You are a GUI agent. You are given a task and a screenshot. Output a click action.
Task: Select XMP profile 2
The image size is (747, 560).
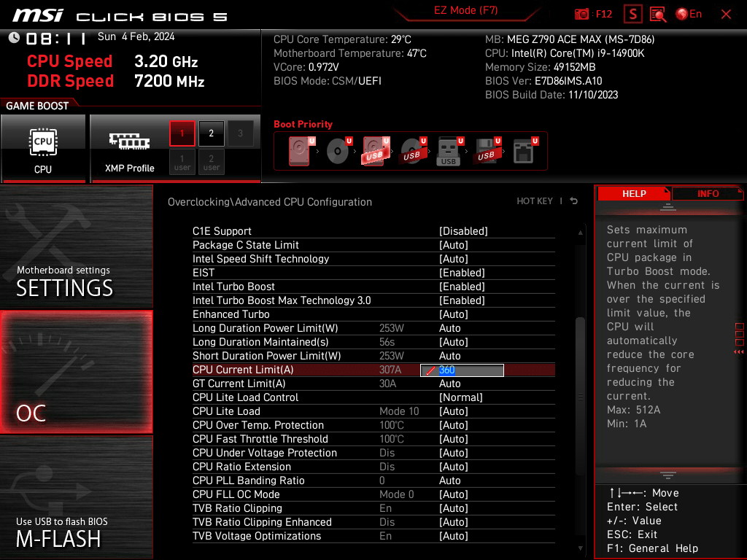point(211,133)
